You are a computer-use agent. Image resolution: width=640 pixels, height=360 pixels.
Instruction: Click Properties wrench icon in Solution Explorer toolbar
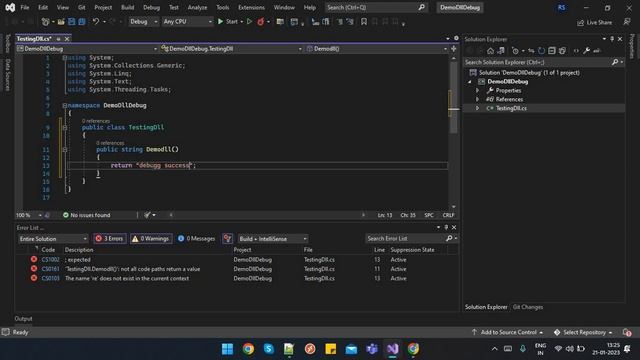pos(587,51)
